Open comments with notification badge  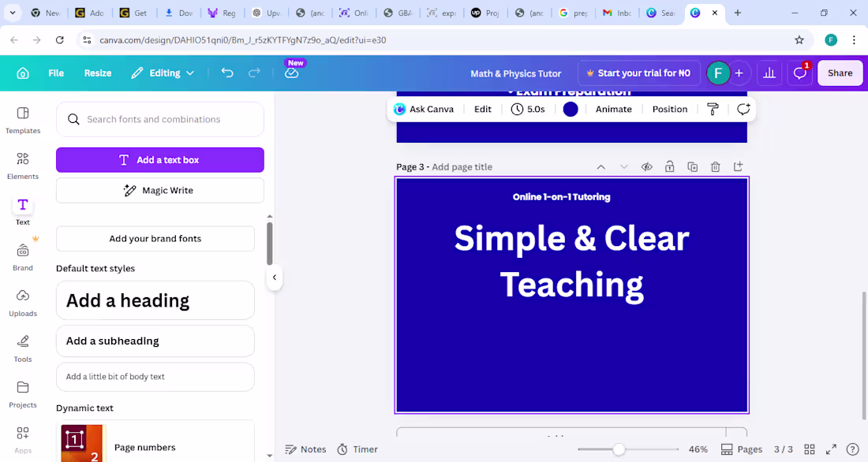[x=800, y=73]
